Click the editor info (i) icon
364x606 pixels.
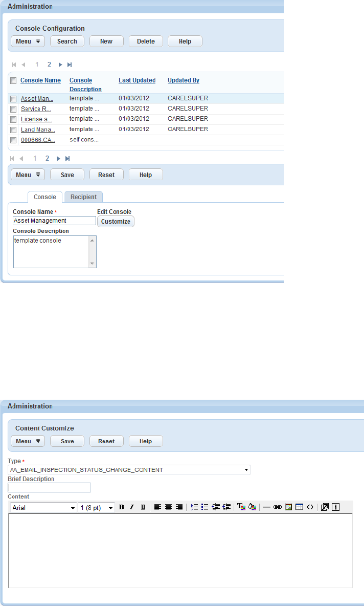point(335,507)
